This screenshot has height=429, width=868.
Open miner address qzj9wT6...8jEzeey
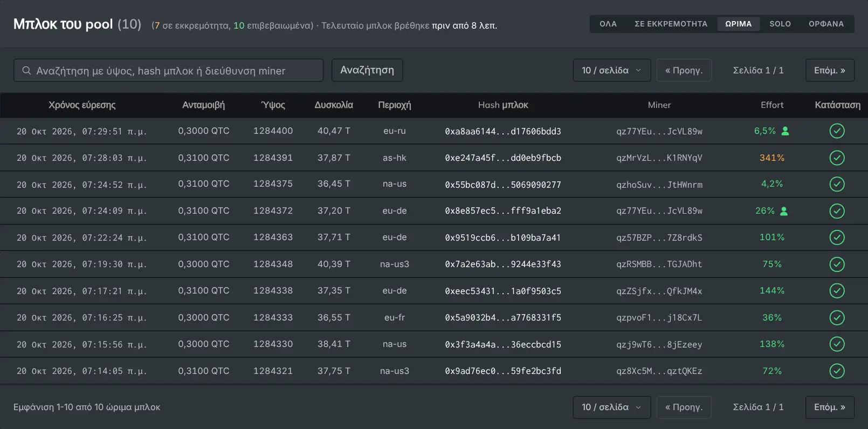(x=659, y=344)
